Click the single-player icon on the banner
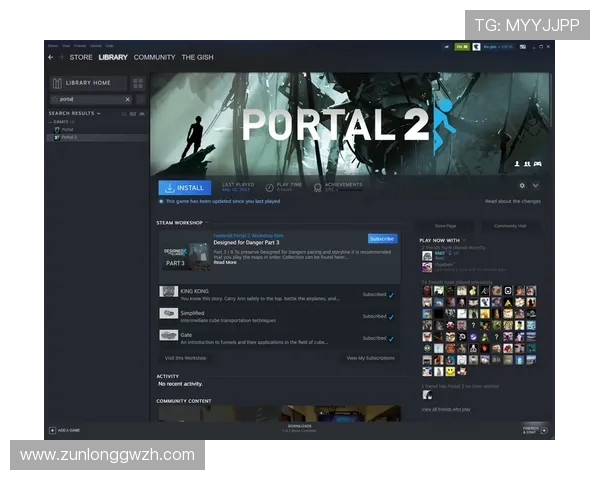The image size is (600, 480). 517,164
